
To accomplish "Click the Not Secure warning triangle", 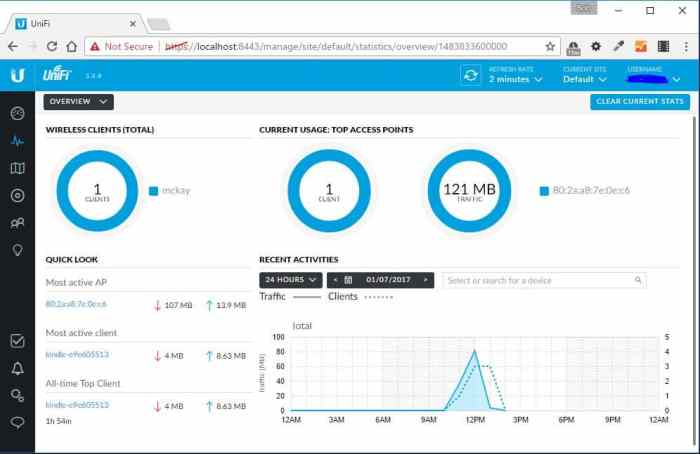I will (95, 46).
